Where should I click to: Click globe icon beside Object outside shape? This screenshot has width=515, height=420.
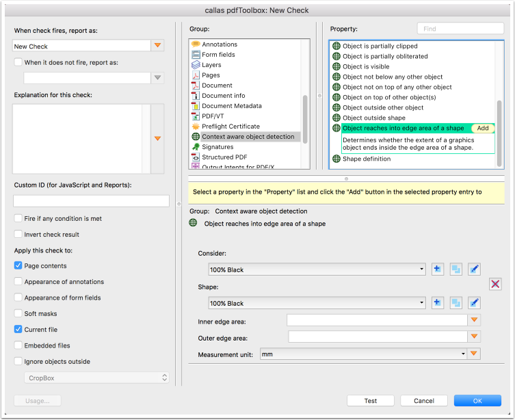pyautogui.click(x=336, y=118)
